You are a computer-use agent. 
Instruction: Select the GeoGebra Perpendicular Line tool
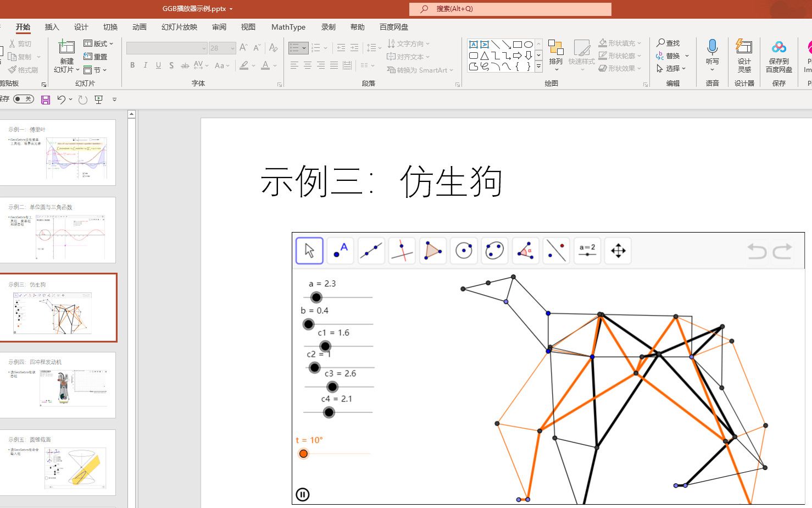click(402, 251)
